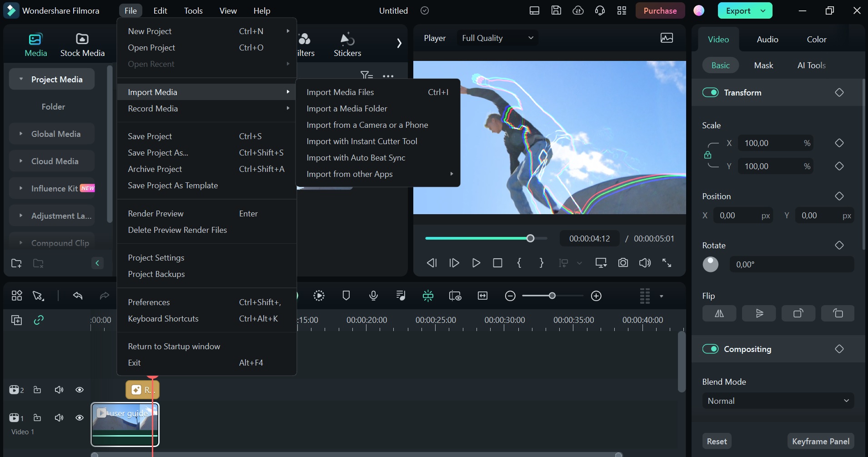868x457 pixels.
Task: Select the Mask sub-tab
Action: tap(763, 65)
